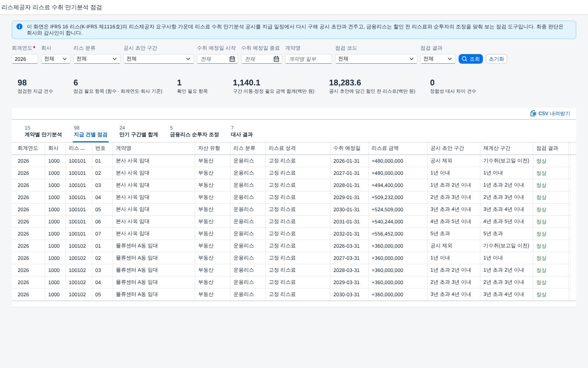Focus the 계약명 search field
Screen dimensions: 588x368
click(309, 59)
